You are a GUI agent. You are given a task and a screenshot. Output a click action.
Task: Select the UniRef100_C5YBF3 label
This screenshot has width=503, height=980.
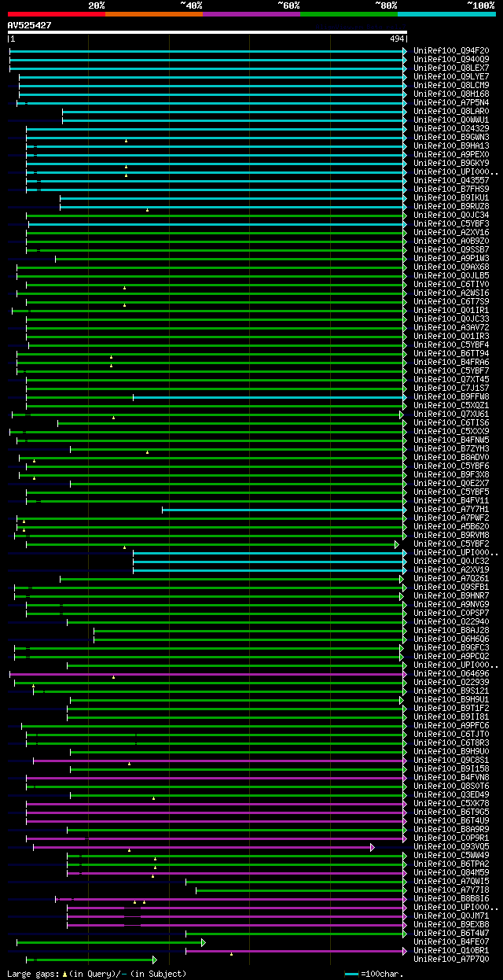[451, 223]
